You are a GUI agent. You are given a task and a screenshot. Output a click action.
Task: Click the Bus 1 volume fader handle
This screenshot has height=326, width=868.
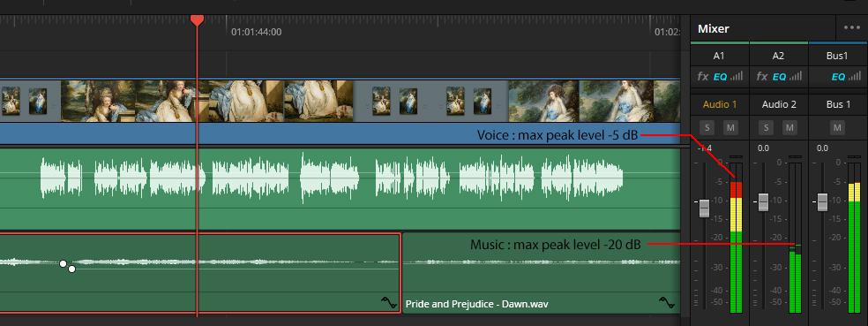[x=822, y=201]
